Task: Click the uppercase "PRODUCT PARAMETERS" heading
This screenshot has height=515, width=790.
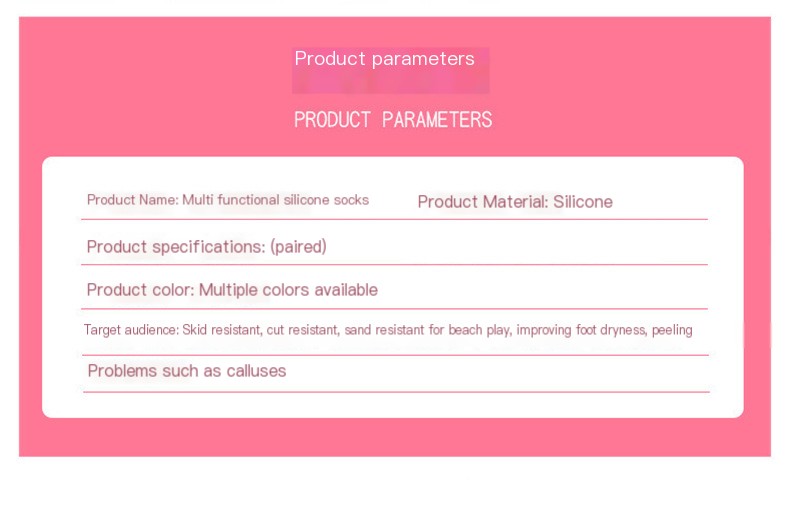Action: [x=393, y=120]
